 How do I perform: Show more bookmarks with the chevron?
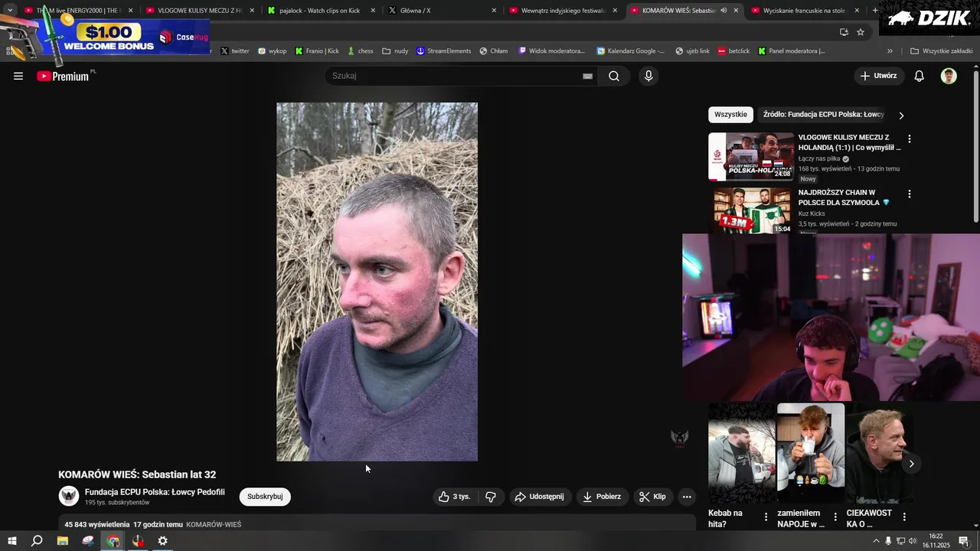(x=890, y=51)
